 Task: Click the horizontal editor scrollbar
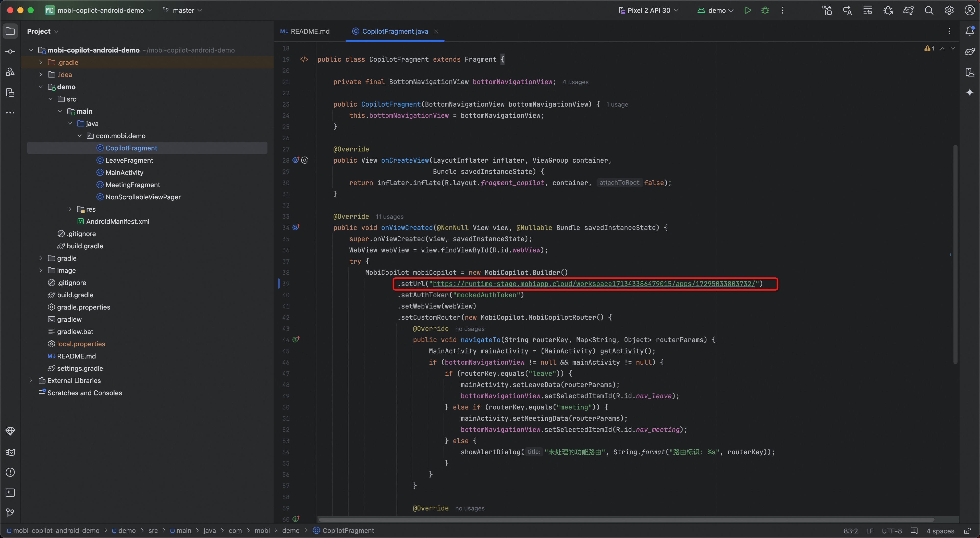point(626,519)
